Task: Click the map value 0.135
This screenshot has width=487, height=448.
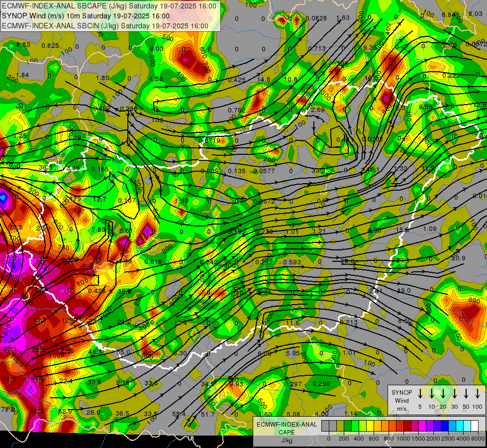Action: tap(237, 171)
